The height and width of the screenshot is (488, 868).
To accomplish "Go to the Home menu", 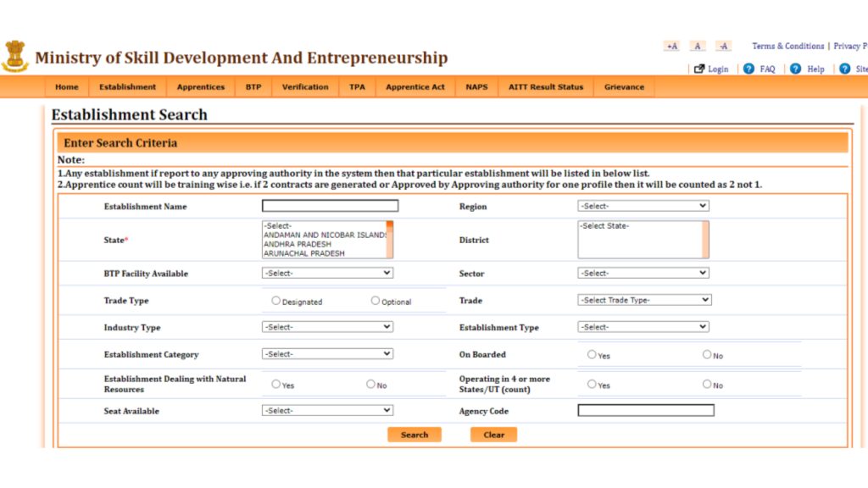I will tap(66, 87).
